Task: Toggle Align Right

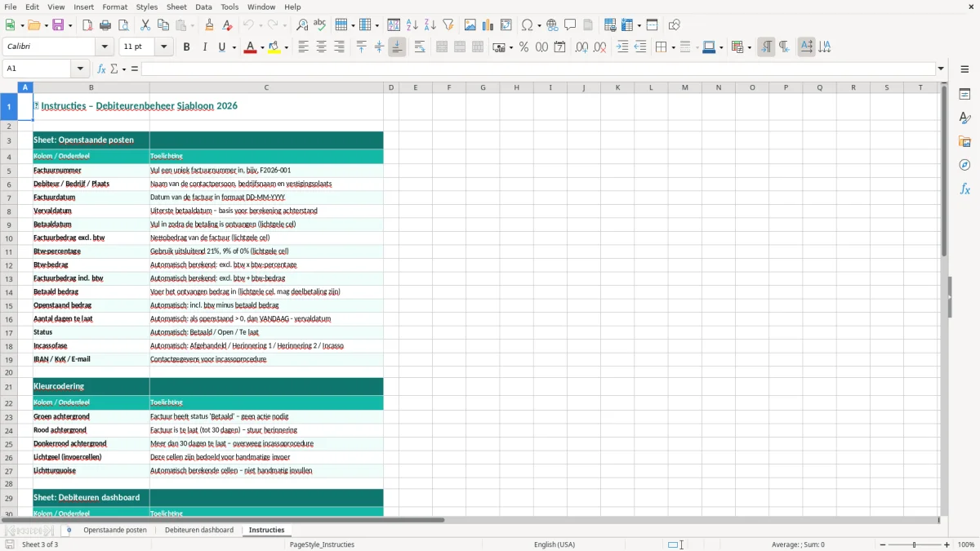Action: (339, 47)
